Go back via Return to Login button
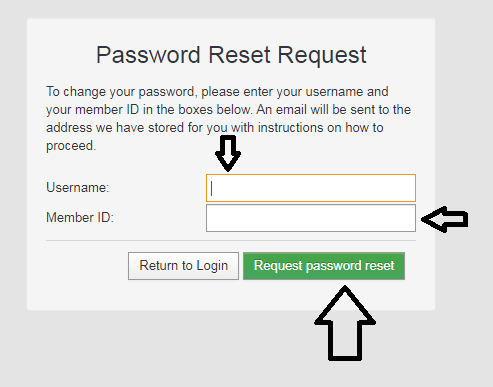This screenshot has width=493, height=387. click(183, 266)
